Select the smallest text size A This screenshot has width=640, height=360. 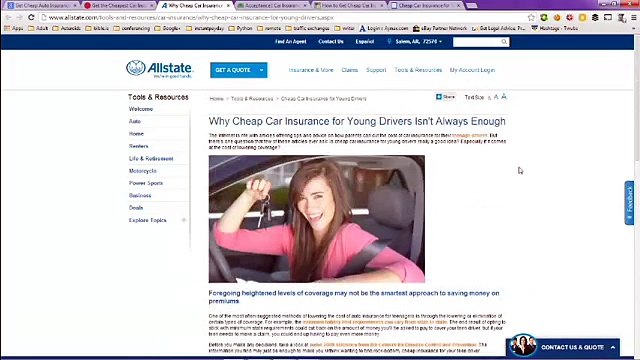coord(489,98)
